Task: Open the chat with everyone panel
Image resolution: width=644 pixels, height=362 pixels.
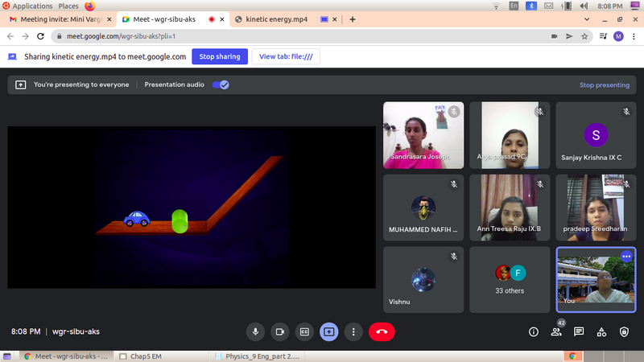Action: 578,331
